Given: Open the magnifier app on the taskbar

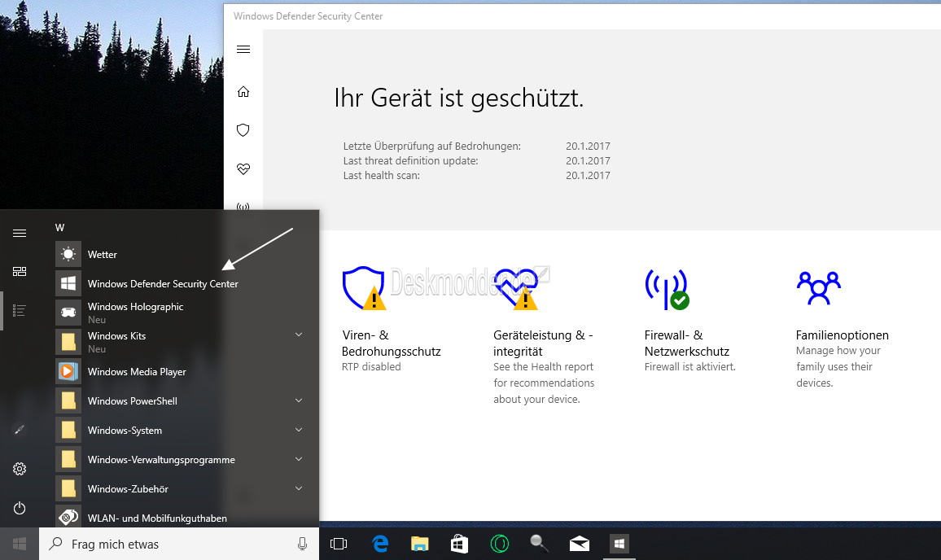Looking at the screenshot, I should point(539,543).
